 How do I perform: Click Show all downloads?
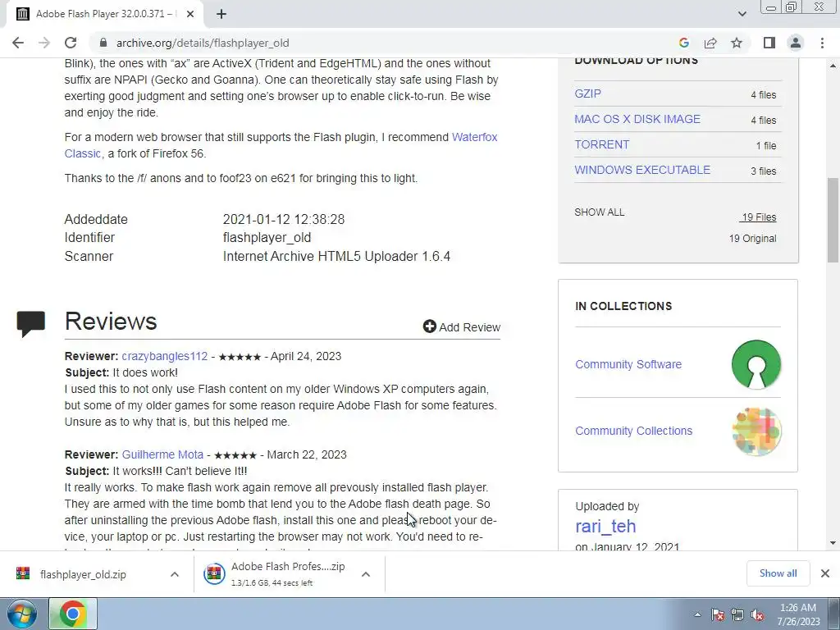point(778,573)
